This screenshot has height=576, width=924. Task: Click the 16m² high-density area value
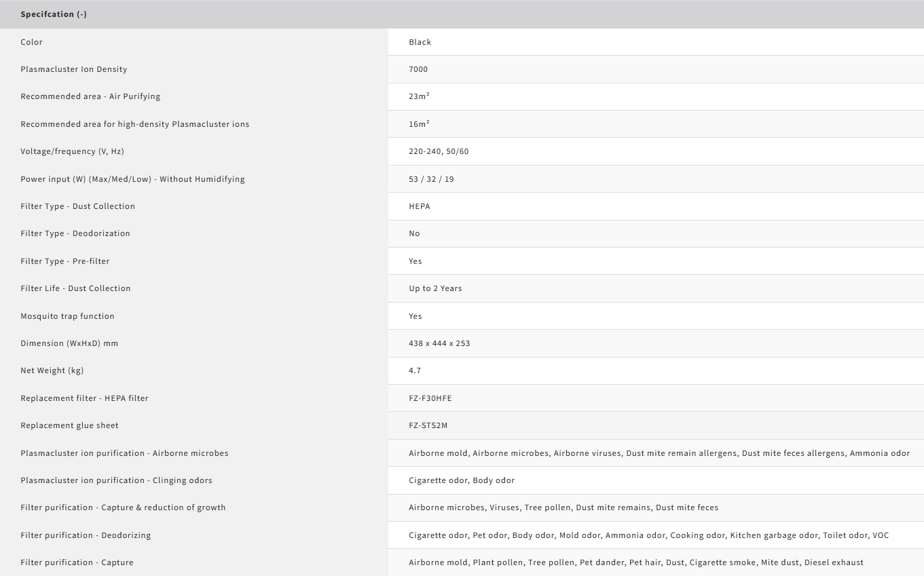[x=419, y=124]
